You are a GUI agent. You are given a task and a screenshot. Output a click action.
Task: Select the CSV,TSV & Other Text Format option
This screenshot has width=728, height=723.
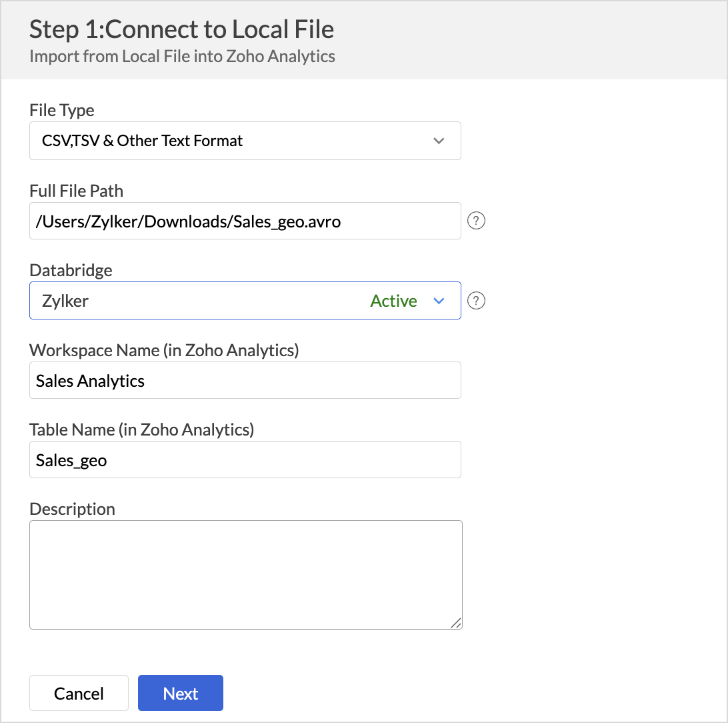[143, 141]
